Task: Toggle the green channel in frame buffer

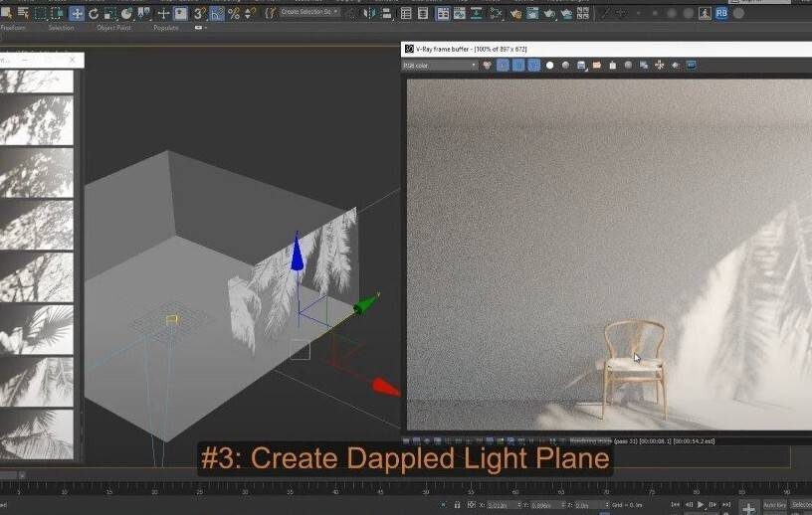Action: click(x=518, y=66)
